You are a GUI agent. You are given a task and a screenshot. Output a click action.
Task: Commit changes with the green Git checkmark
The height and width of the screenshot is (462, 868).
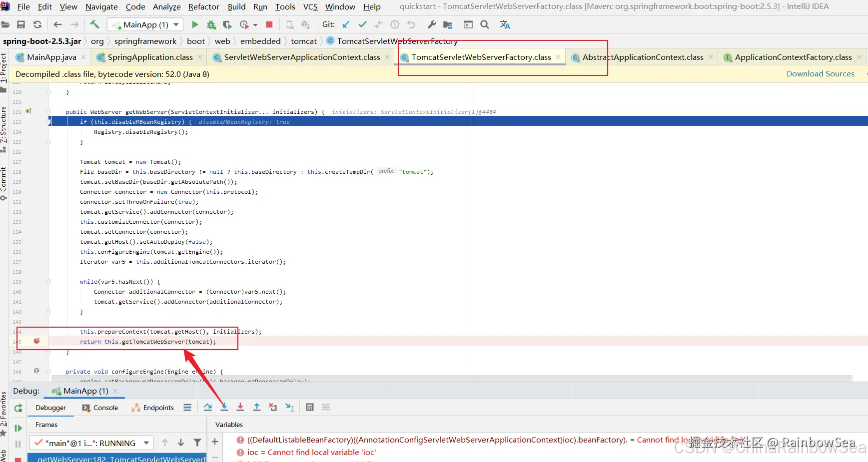362,24
